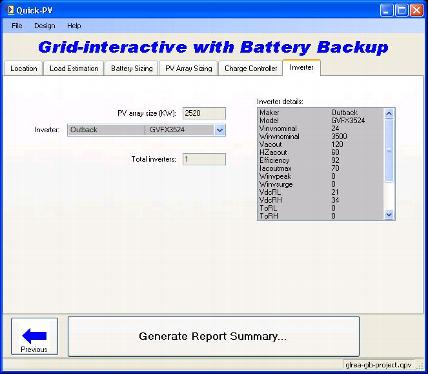Select the Winvsurge row
Image resolution: width=428 pixels, height=374 pixels.
pos(320,184)
